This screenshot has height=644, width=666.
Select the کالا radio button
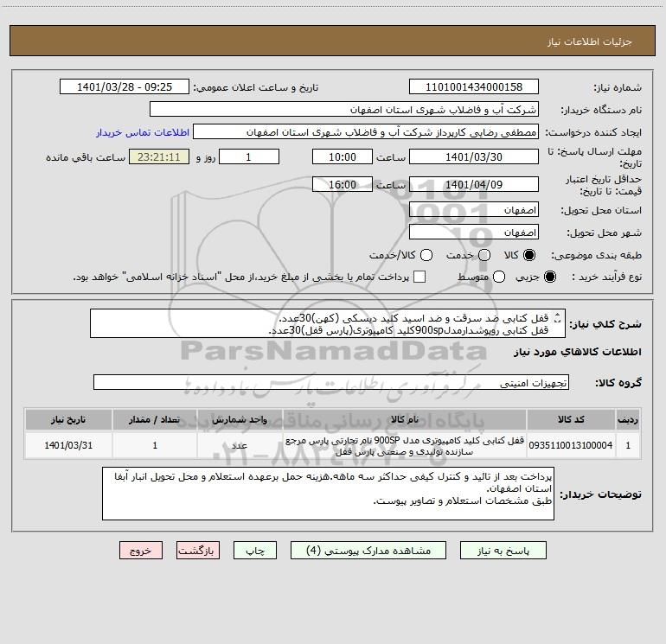(x=529, y=255)
